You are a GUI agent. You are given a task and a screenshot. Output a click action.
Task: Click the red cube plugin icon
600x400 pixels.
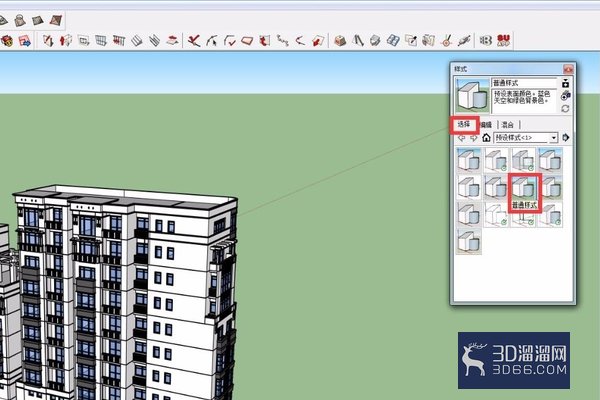pos(7,41)
